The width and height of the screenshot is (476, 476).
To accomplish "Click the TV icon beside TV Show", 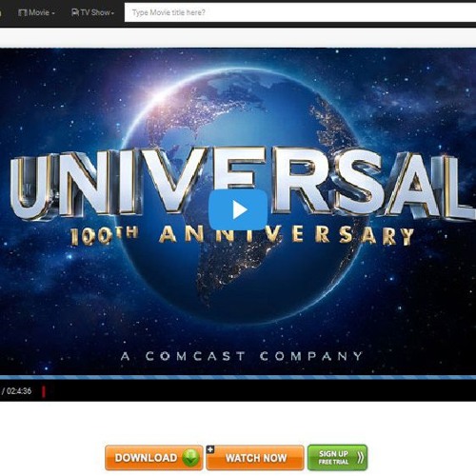I will pos(75,12).
